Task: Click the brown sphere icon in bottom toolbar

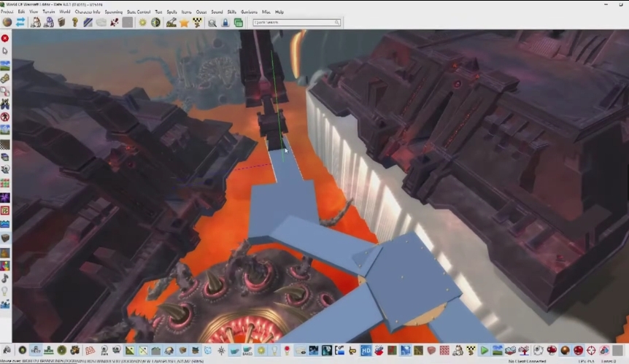Action: 565,351
